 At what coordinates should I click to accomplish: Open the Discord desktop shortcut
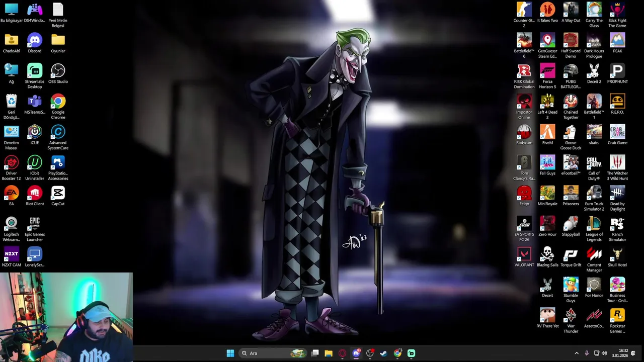[x=35, y=40]
